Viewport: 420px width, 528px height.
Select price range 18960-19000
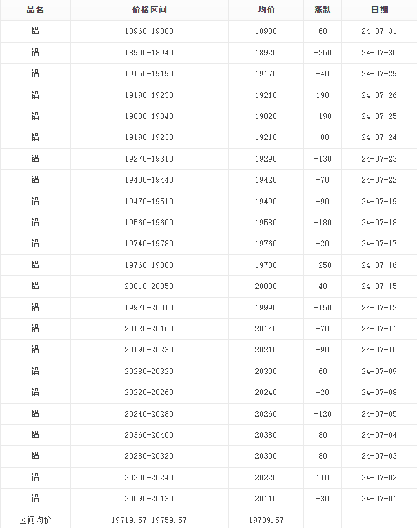(149, 31)
